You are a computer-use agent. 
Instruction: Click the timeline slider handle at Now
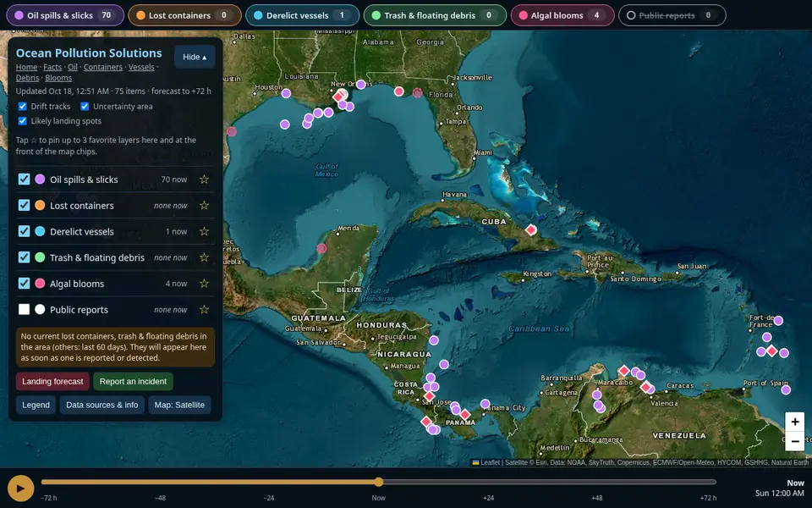coord(379,482)
